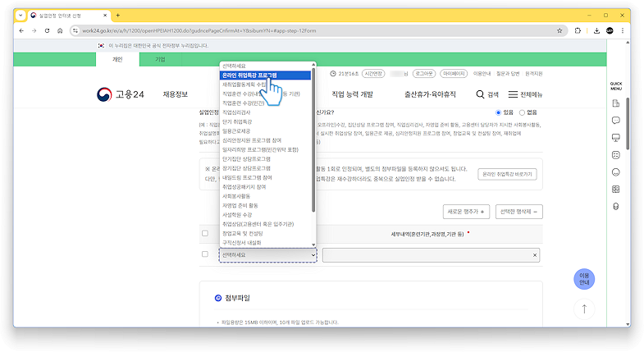This screenshot has width=644, height=352.
Task: Open the browser profile avatar icon
Action: [610, 31]
